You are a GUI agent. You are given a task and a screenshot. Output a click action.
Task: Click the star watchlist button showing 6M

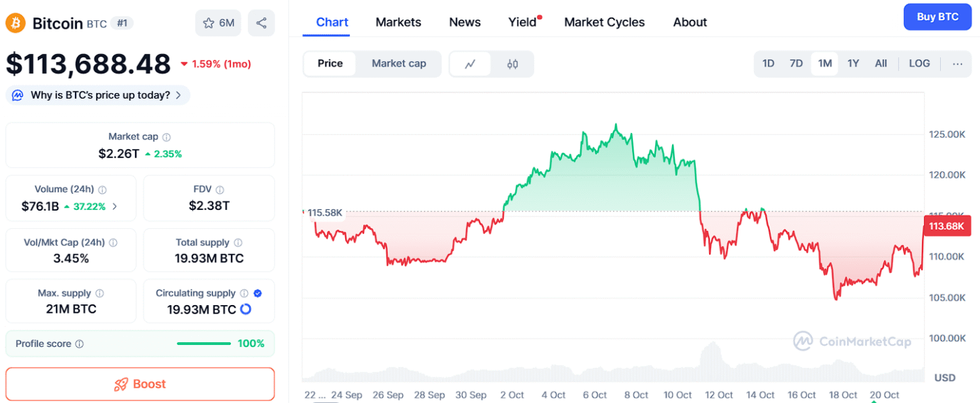[218, 23]
